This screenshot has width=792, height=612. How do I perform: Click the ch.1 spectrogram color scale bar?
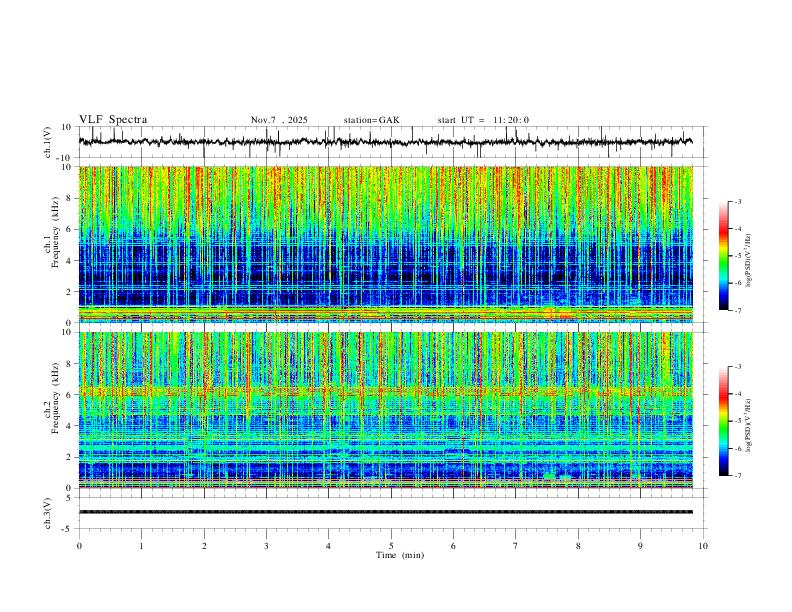(724, 256)
